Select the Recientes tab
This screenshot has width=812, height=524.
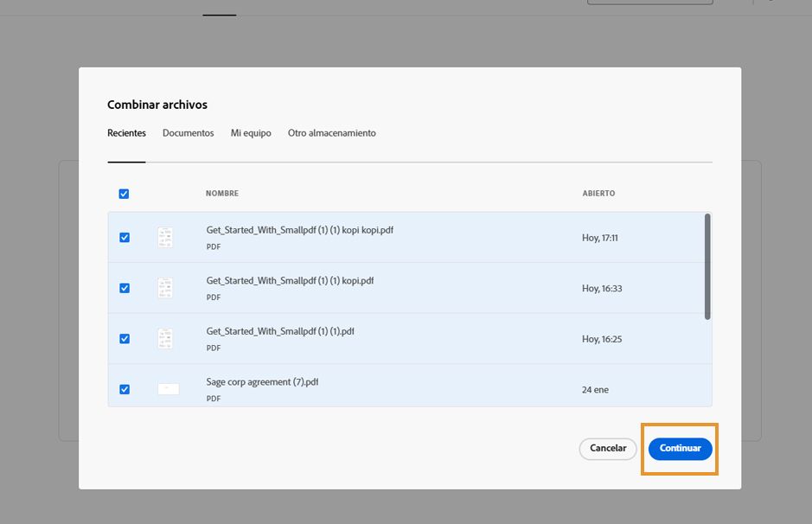[126, 133]
